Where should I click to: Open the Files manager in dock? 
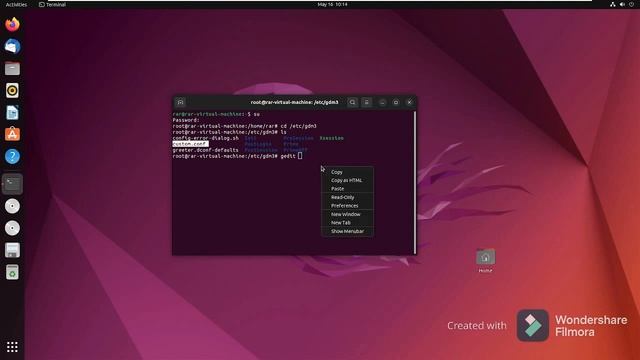[12, 69]
